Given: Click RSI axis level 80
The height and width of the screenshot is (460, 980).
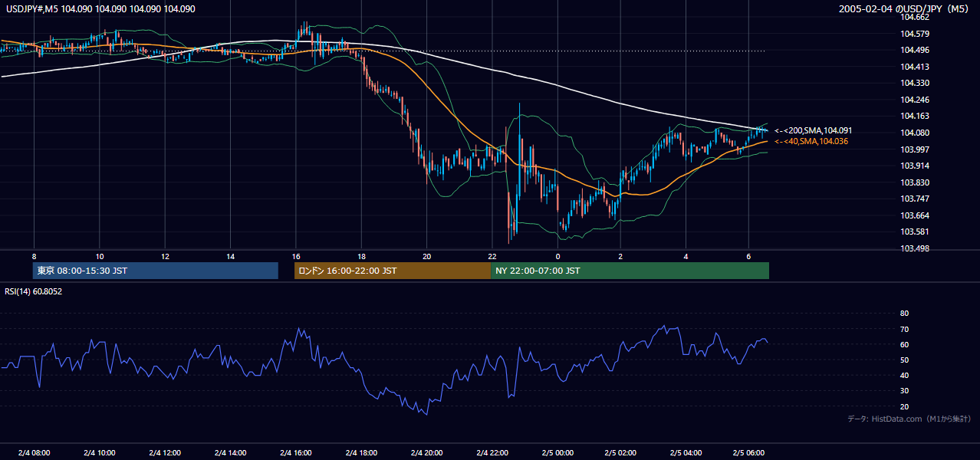Looking at the screenshot, I should click(904, 314).
